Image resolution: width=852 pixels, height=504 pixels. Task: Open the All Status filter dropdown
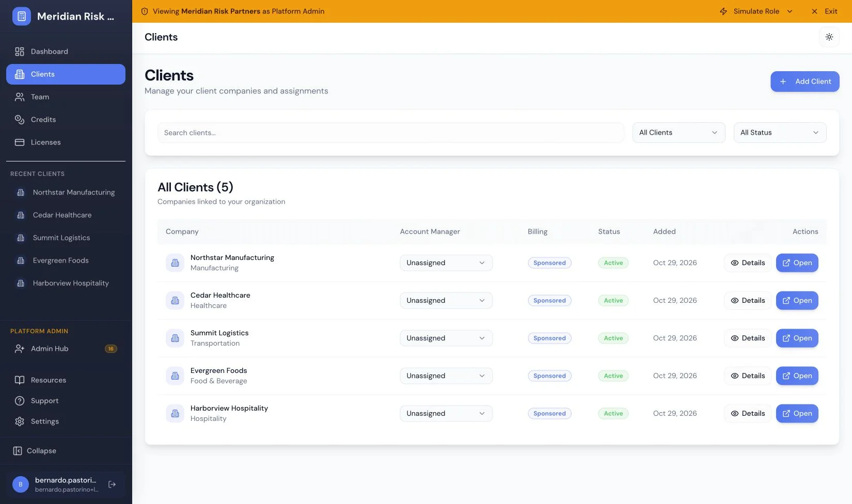pos(780,133)
